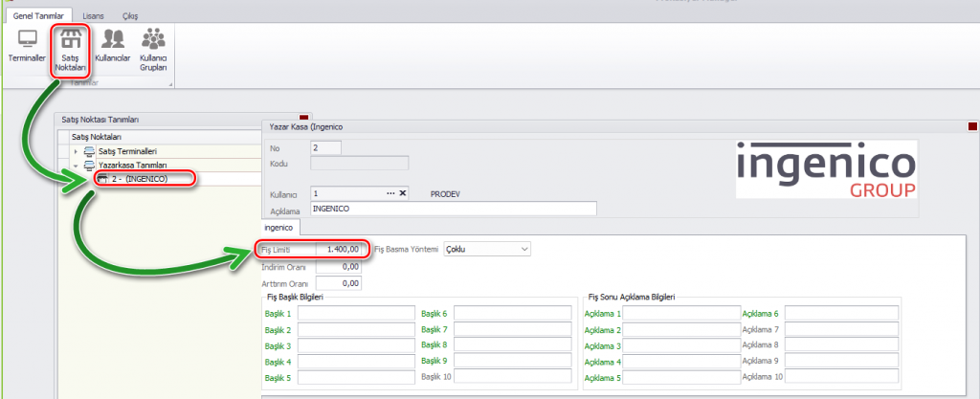Screen dimensions: 980x399
Task: Expand Satış Terminalleri tree node
Action: pos(77,152)
